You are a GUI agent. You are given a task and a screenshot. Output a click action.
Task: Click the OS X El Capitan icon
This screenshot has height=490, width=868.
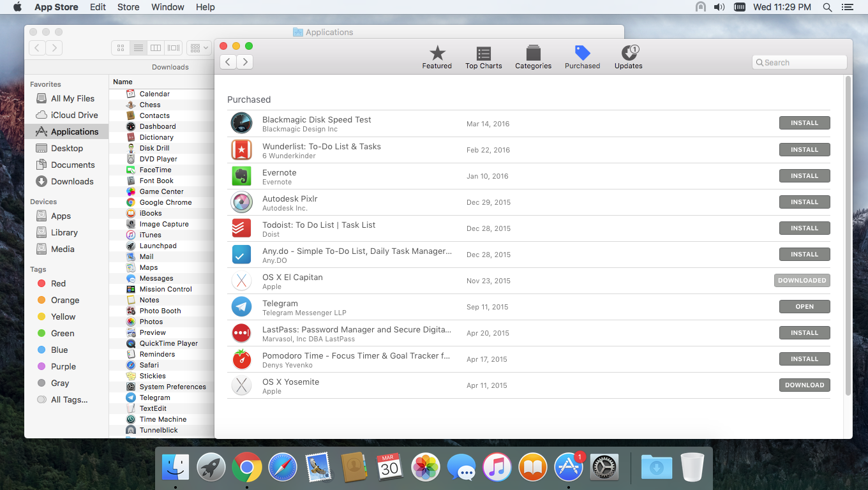tap(241, 280)
